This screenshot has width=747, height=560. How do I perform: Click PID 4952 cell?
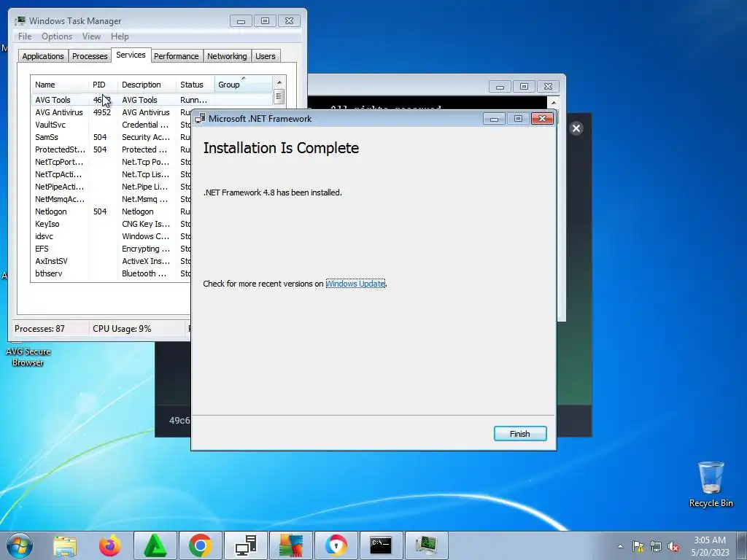tap(102, 112)
